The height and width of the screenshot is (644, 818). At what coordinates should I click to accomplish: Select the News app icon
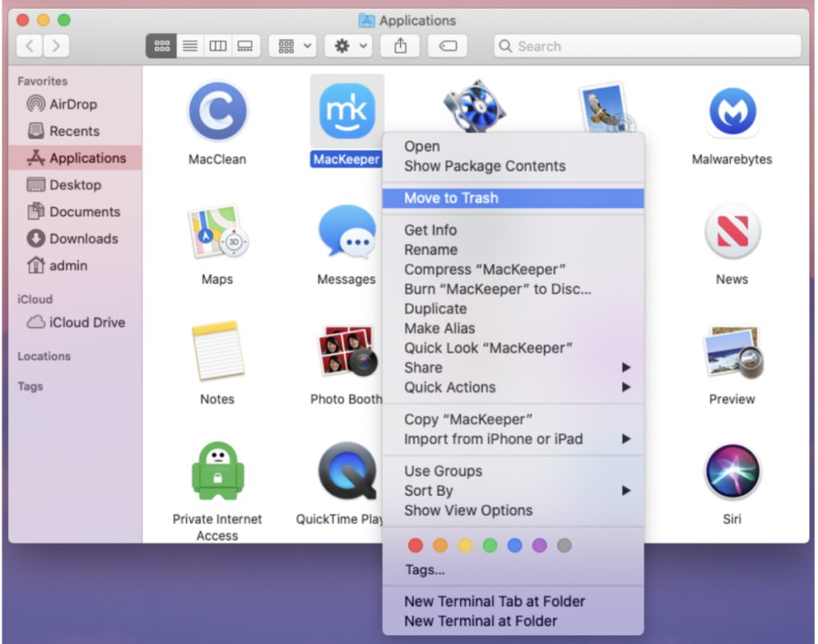pyautogui.click(x=733, y=232)
